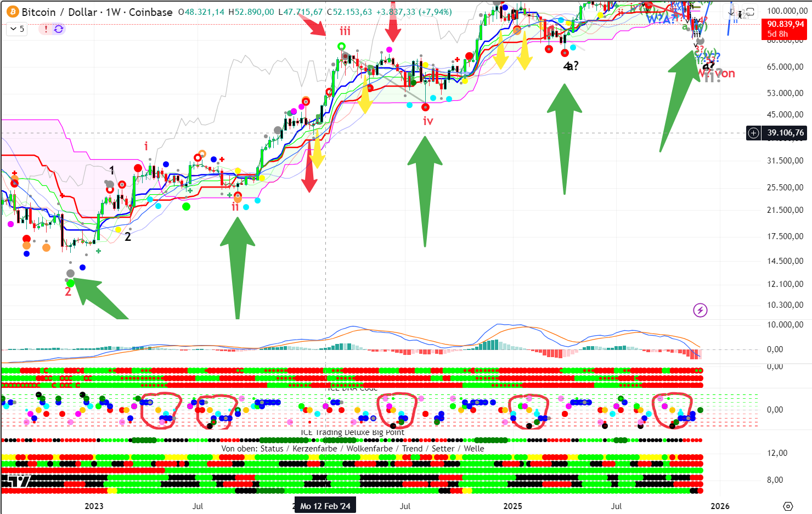Image resolution: width=812 pixels, height=514 pixels.
Task: Click the Bitcoin / Dollar symbol title
Action: (x=55, y=12)
